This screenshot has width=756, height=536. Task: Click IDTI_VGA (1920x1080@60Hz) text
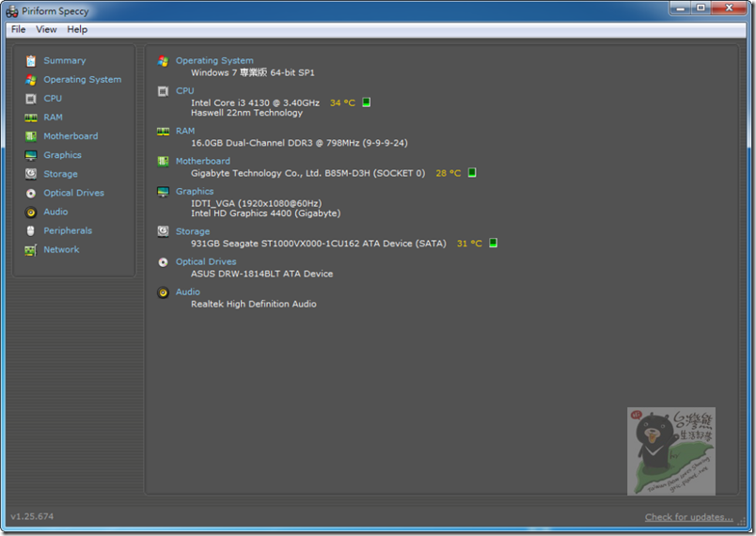point(257,203)
